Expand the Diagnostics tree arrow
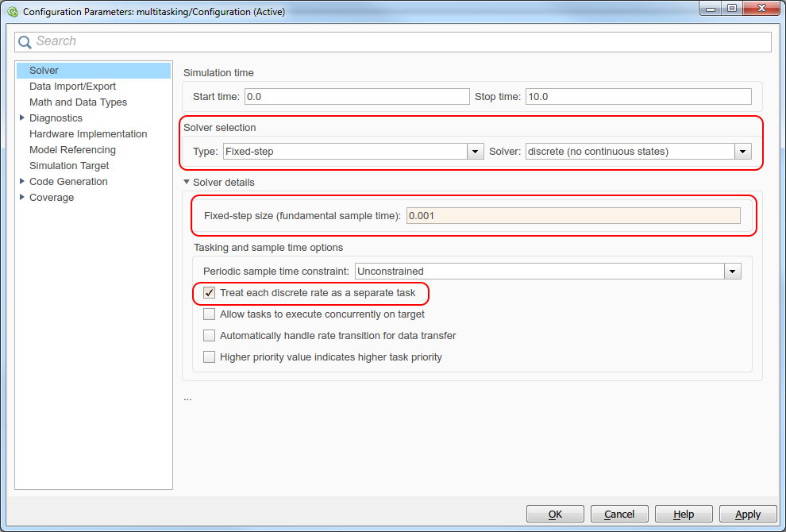Screen dimensions: 786x532 click(x=21, y=118)
